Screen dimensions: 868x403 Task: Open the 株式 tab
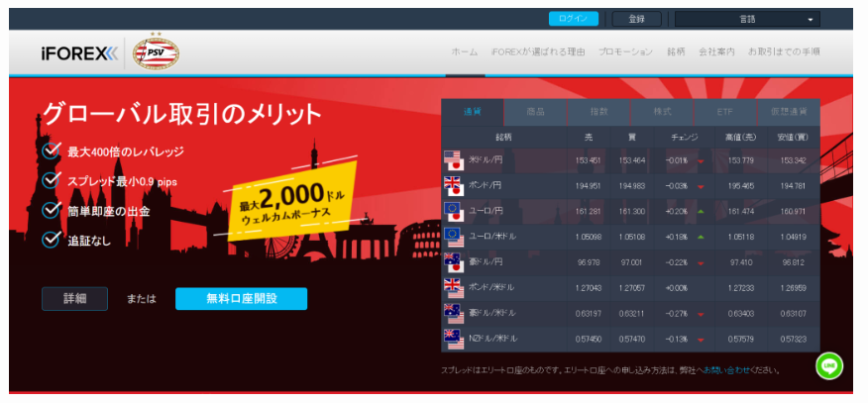pos(662,112)
